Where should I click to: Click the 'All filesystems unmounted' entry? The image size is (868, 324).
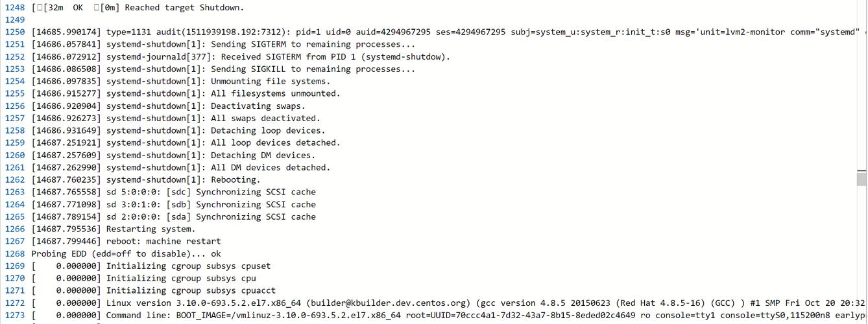point(186,94)
